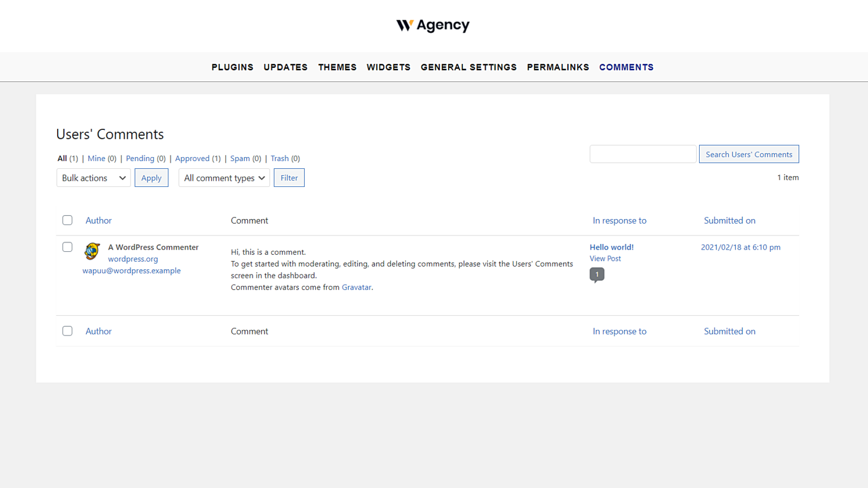Open the wordpress.org author link
868x488 pixels.
pos(133,259)
